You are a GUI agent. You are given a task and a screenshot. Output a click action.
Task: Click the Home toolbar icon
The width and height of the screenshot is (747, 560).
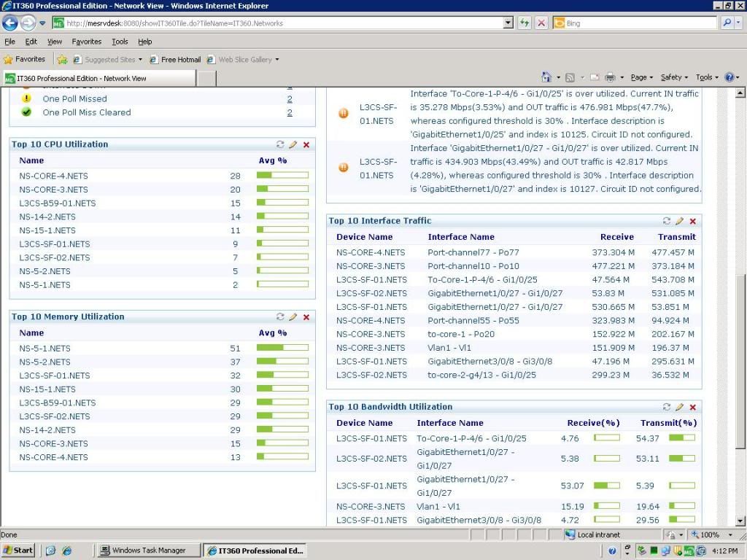pos(546,77)
